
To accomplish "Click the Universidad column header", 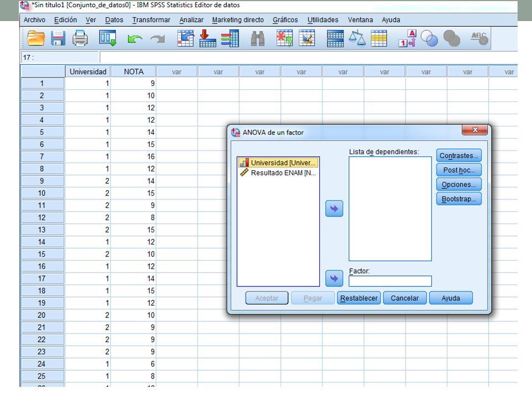I will (x=88, y=71).
